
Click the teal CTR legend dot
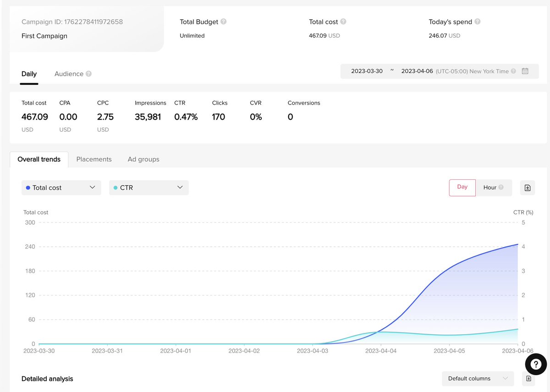(x=115, y=188)
